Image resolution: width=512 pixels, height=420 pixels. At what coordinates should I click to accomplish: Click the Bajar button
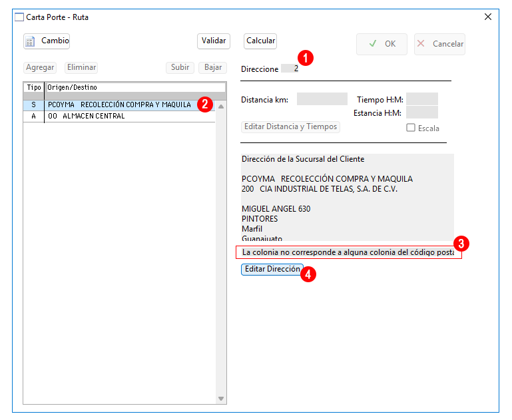pyautogui.click(x=213, y=67)
